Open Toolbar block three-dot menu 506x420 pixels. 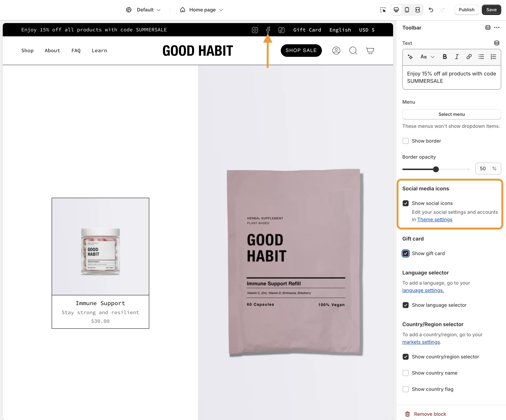[497, 28]
